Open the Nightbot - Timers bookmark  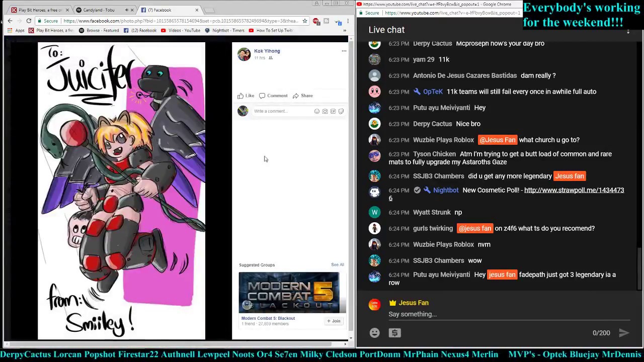(x=224, y=31)
